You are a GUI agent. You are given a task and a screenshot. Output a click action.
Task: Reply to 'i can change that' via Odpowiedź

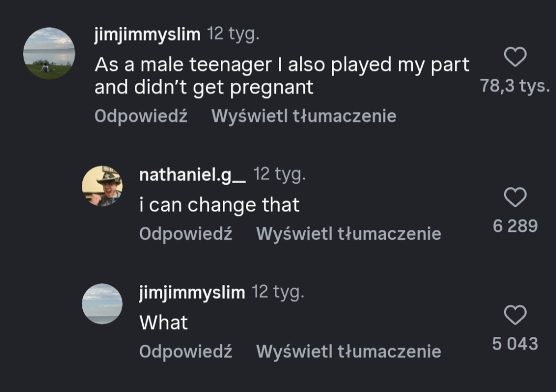[186, 234]
